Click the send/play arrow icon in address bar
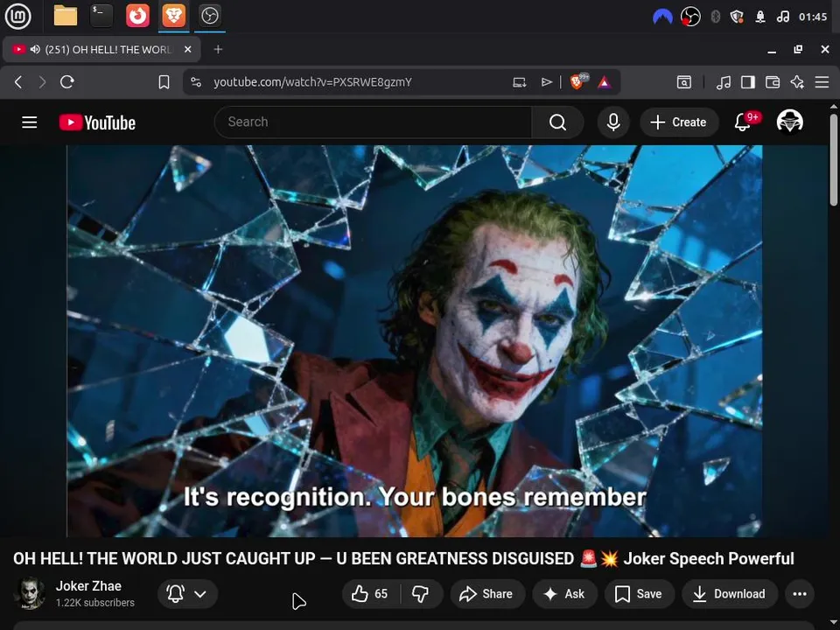 click(x=546, y=82)
